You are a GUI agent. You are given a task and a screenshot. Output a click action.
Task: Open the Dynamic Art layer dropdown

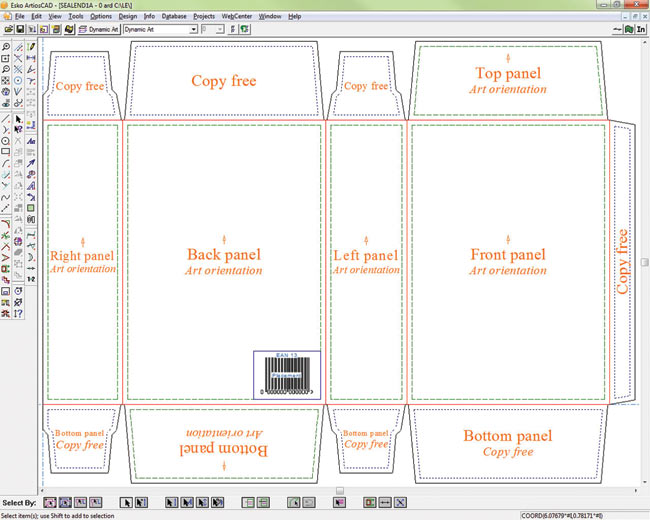coord(193,30)
